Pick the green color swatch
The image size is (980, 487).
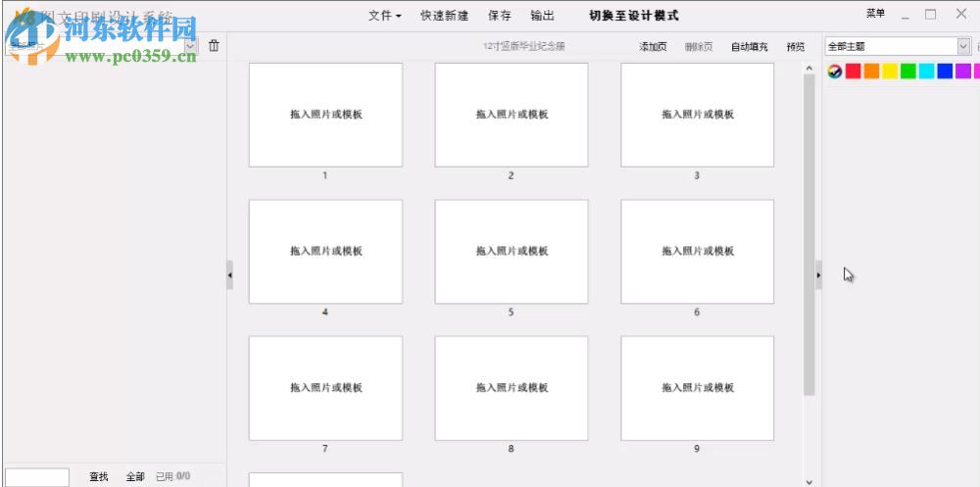[x=908, y=72]
